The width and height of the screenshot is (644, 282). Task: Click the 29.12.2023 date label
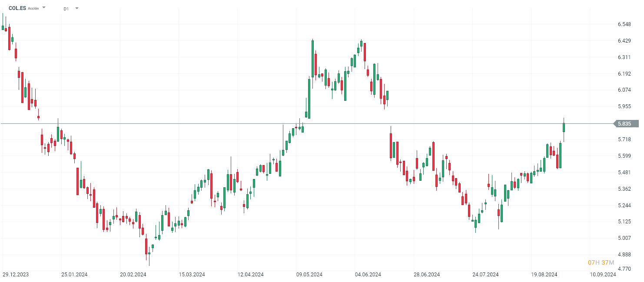(16, 275)
